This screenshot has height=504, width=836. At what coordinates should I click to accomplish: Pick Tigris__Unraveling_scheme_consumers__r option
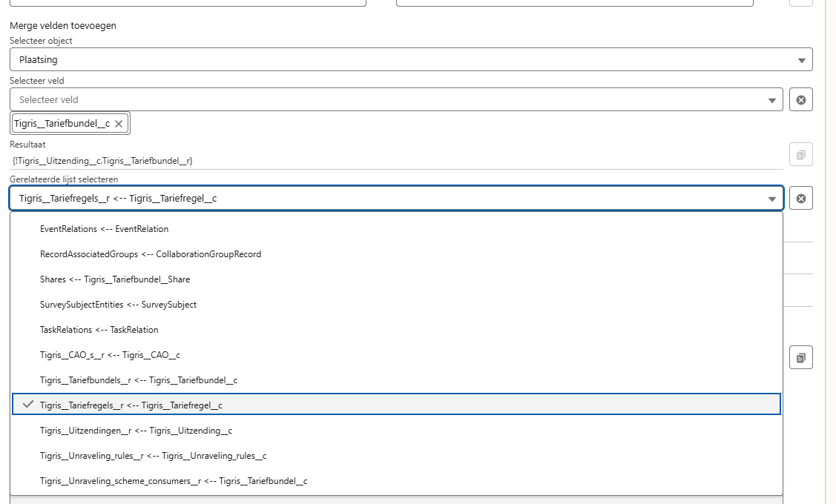pyautogui.click(x=174, y=481)
